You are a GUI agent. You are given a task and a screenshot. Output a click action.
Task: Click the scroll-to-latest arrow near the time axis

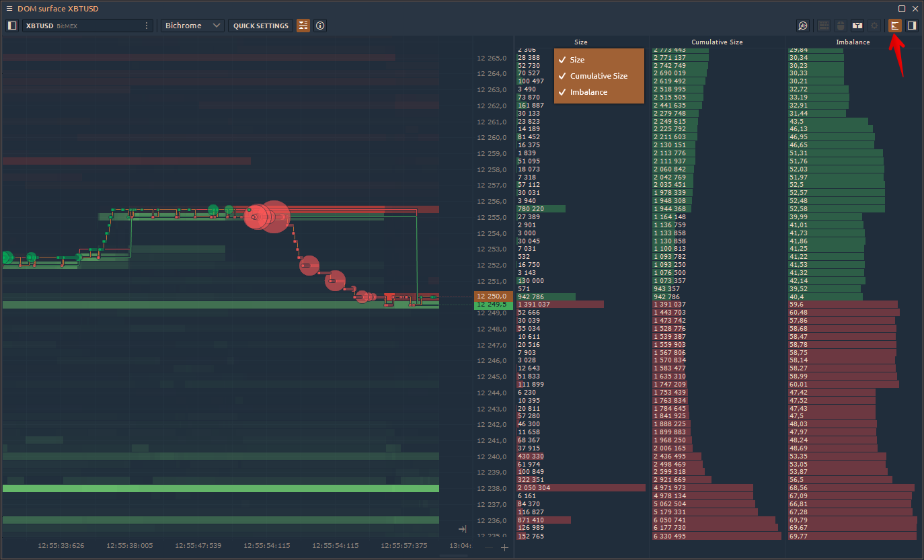(462, 529)
